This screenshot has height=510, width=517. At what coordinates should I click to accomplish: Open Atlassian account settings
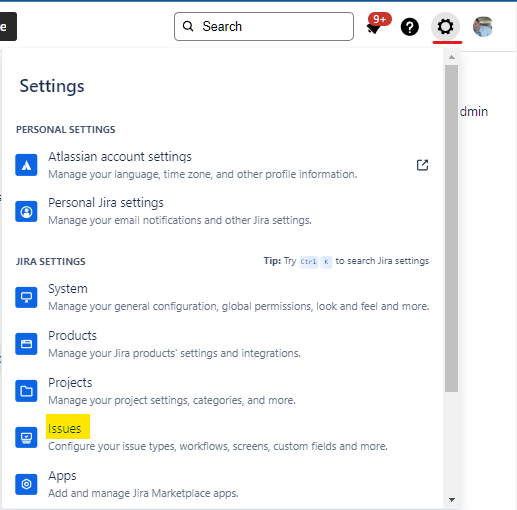point(120,157)
